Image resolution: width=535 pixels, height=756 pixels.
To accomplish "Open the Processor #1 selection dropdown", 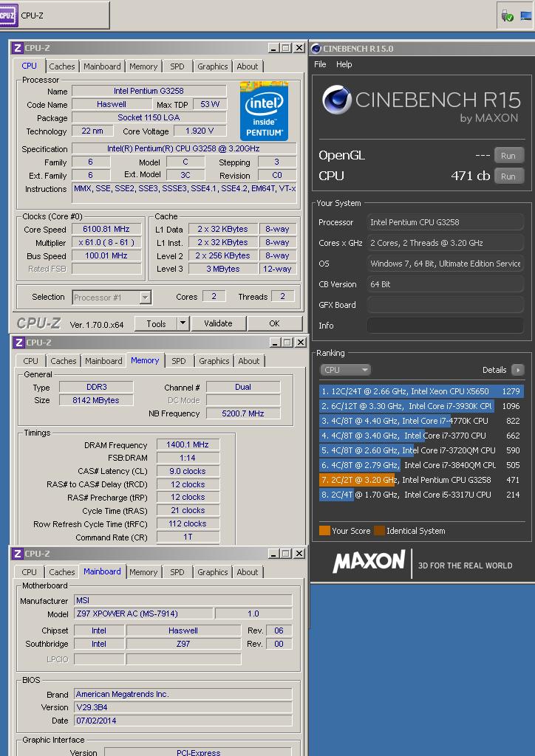I will pos(112,298).
